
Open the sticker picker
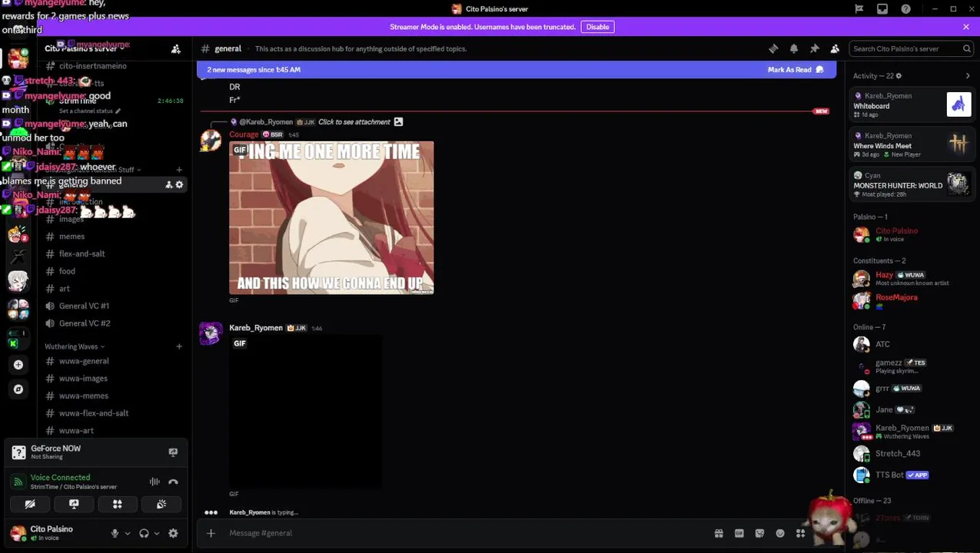click(759, 533)
